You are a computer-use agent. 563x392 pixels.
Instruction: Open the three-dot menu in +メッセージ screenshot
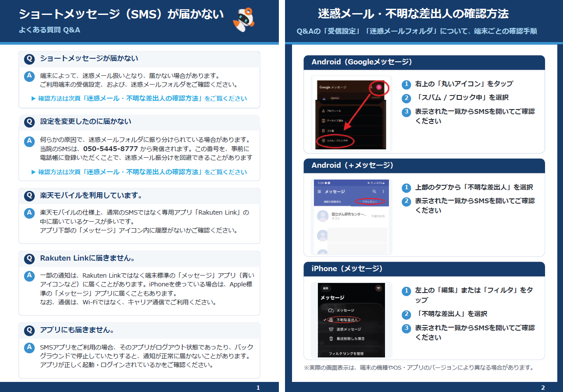(x=383, y=191)
